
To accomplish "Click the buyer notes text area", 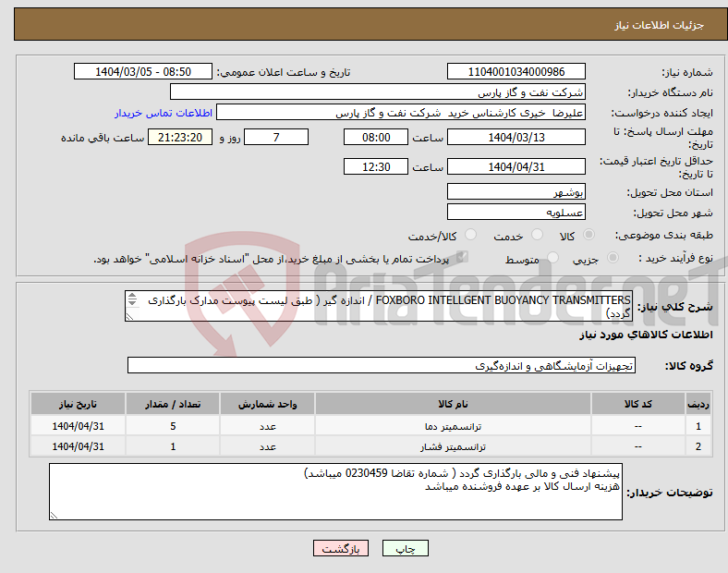I will [335, 492].
